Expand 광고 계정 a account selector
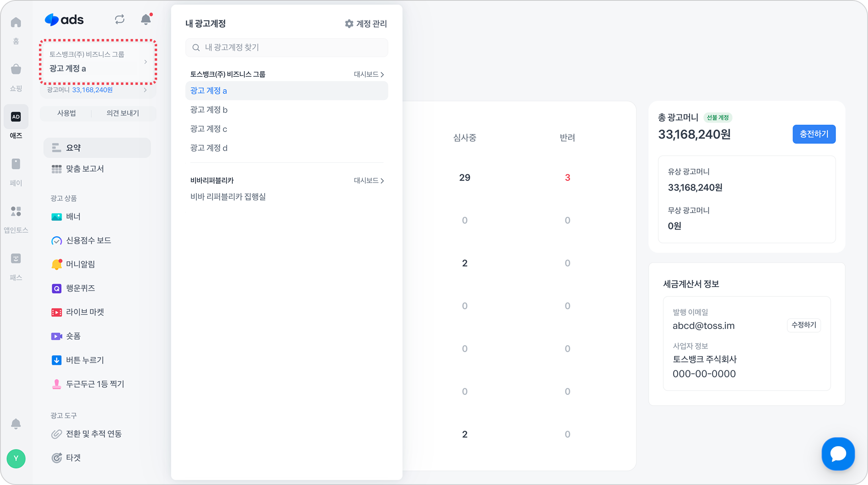 point(98,62)
